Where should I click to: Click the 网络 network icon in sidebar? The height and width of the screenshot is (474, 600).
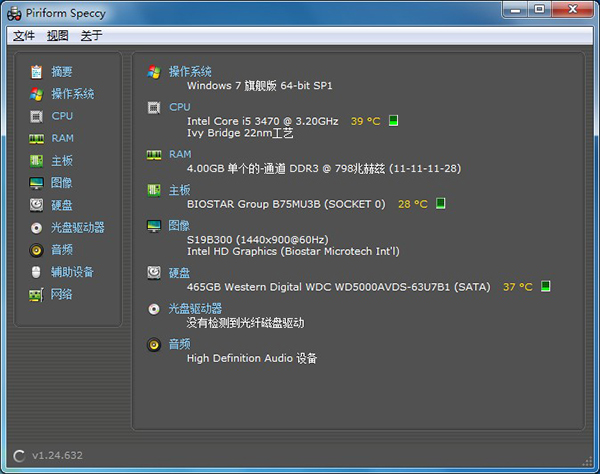[x=36, y=294]
